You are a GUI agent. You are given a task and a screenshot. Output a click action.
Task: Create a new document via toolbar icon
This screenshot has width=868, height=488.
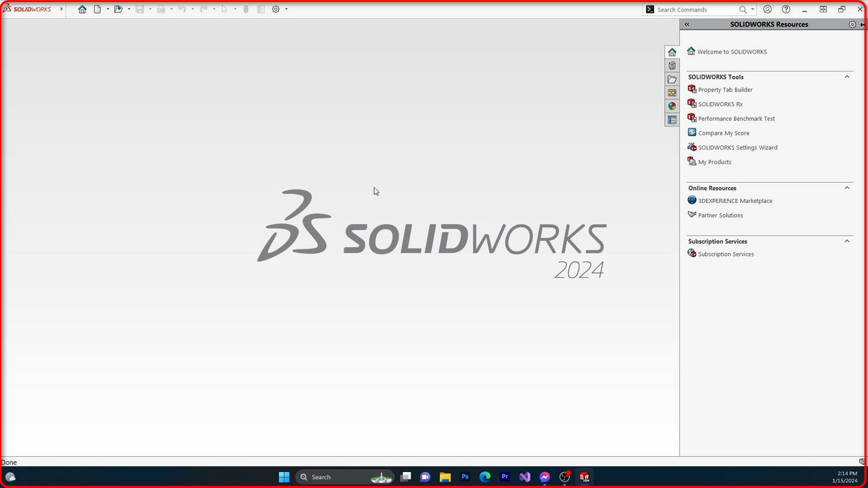point(97,9)
